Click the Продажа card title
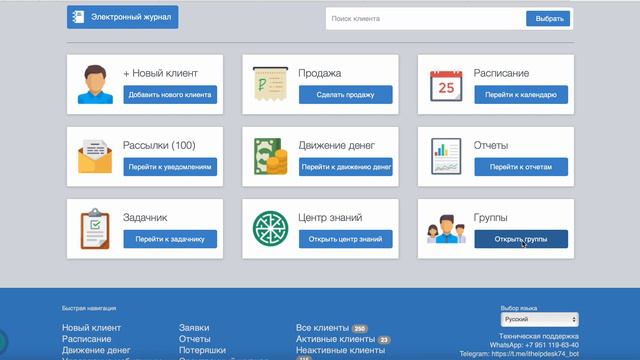This screenshot has width=640, height=360. click(320, 73)
